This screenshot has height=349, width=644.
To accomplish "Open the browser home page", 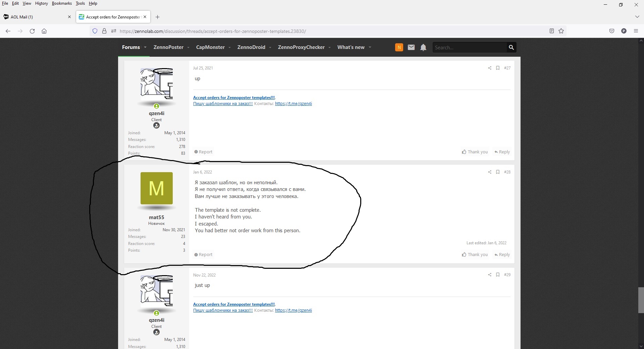I will click(44, 31).
